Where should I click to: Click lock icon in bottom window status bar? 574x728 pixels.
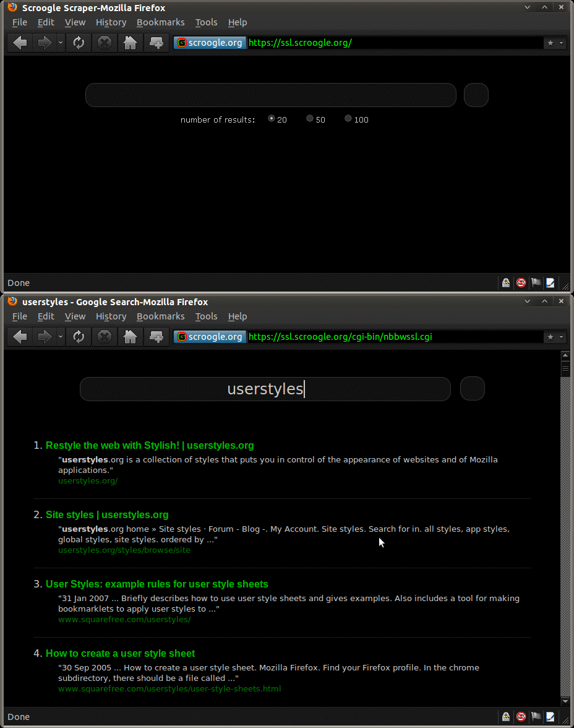pyautogui.click(x=506, y=717)
